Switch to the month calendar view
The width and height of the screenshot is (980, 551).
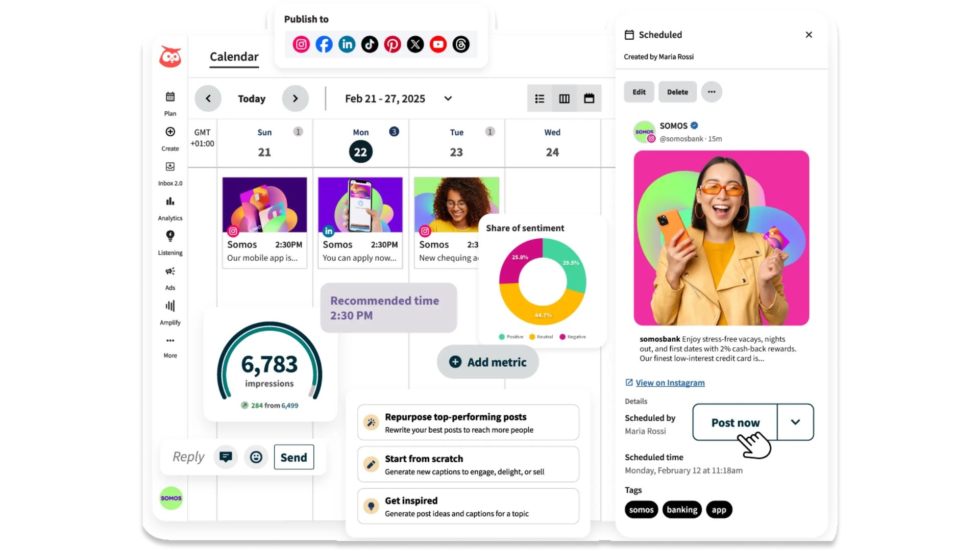[590, 98]
